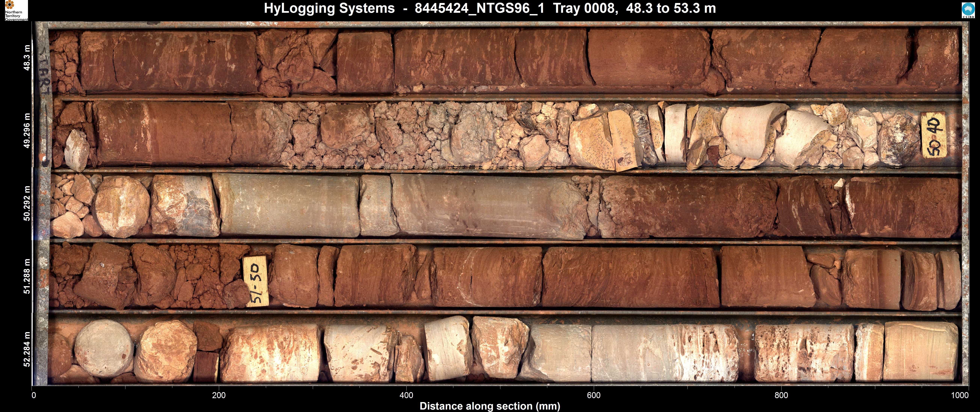Screen dimensions: 980x412
Task: Click the 49.296 m row depth label
Action: click(x=27, y=130)
